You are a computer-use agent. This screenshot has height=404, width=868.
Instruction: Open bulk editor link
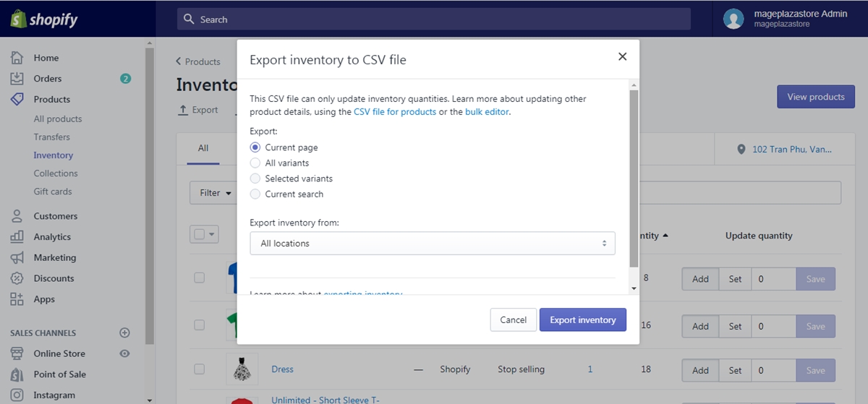pos(488,112)
